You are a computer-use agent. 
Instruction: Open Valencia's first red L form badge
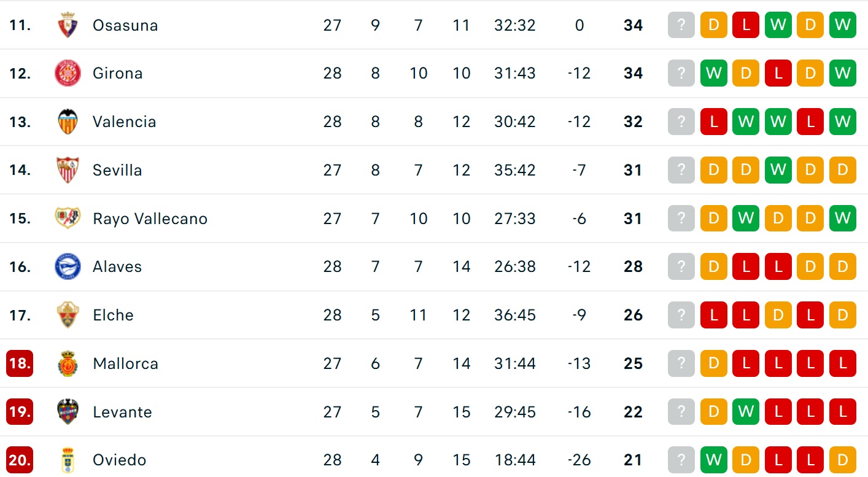[713, 122]
